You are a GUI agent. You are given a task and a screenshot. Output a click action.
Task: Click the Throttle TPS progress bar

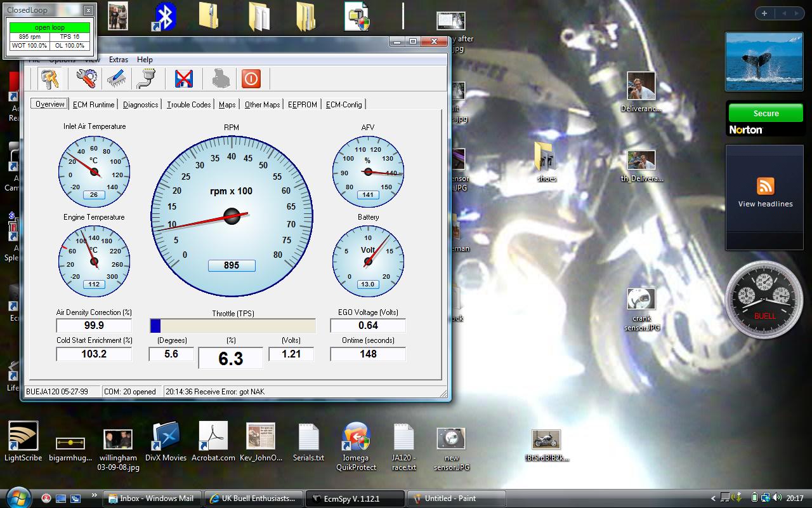click(232, 326)
